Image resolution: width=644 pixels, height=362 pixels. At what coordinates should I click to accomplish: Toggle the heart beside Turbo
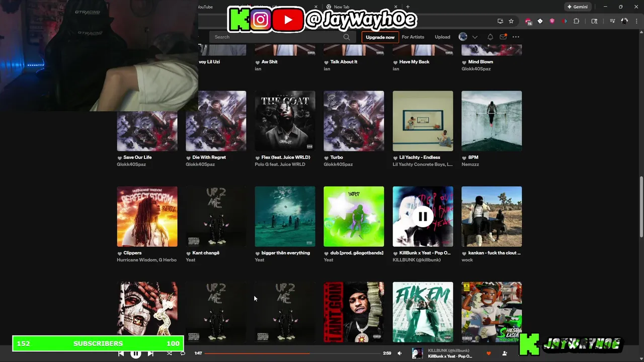[326, 157]
